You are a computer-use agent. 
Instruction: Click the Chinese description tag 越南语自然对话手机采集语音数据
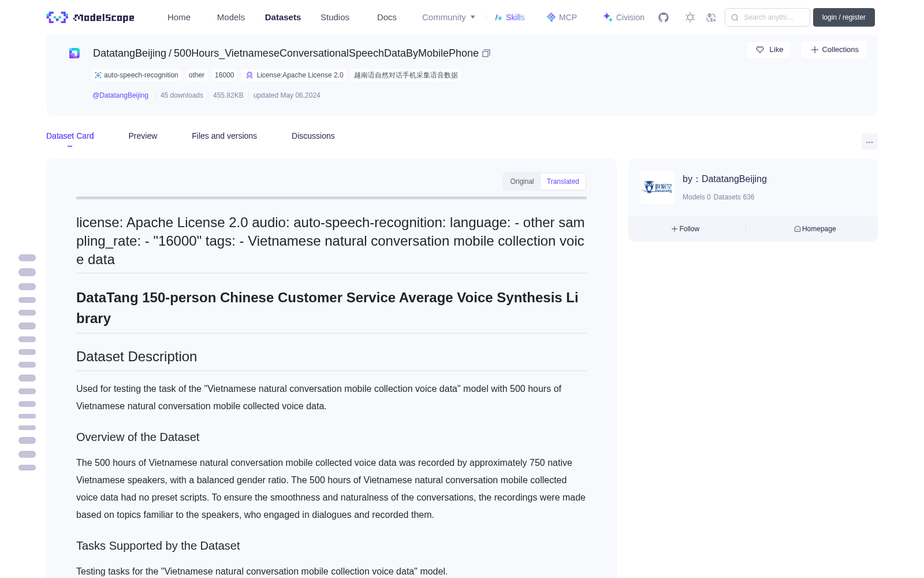pos(406,75)
